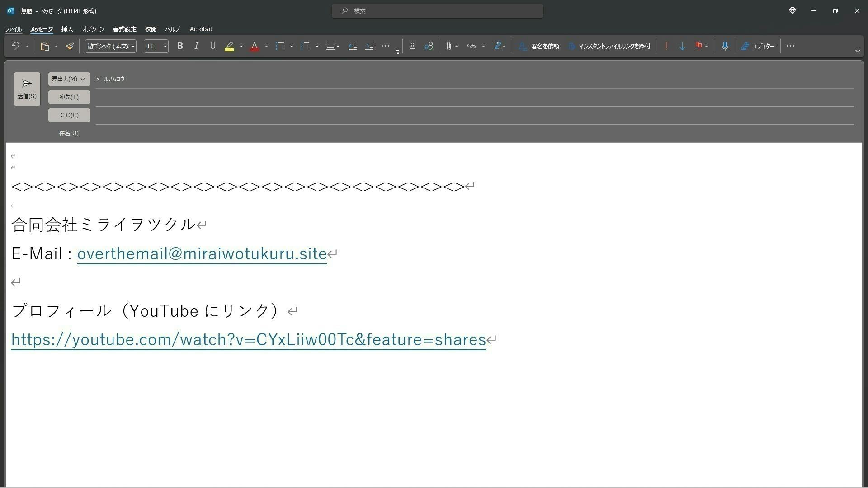Set high importance exclamation mark
The image size is (868, 488).
(x=666, y=46)
